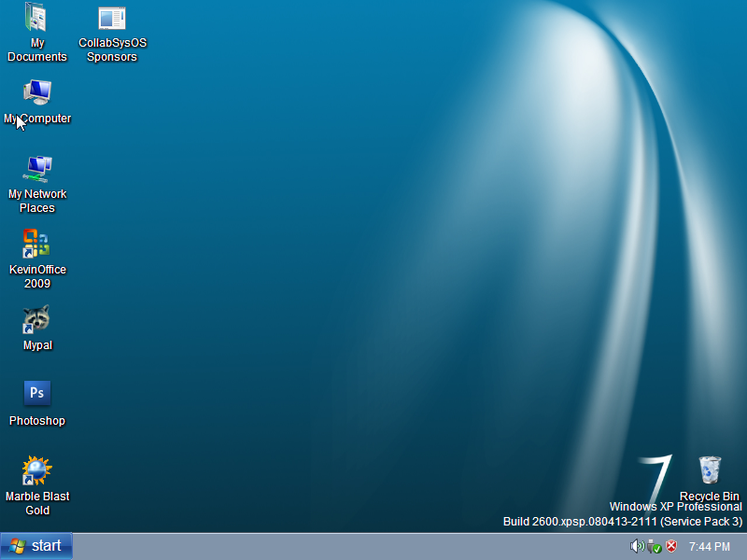
Task: Click the My Computer icon
Action: pos(37,93)
